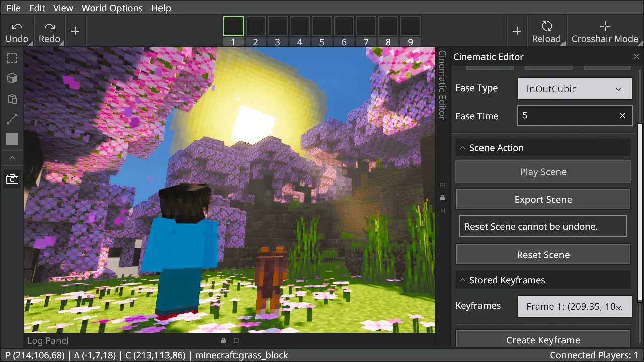The width and height of the screenshot is (644, 362).
Task: Select the Line tool
Action: (x=12, y=119)
